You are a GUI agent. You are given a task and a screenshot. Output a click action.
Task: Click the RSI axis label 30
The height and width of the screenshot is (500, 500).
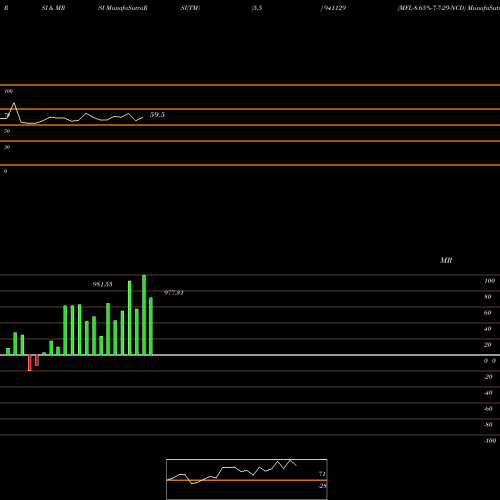[x=7, y=147]
